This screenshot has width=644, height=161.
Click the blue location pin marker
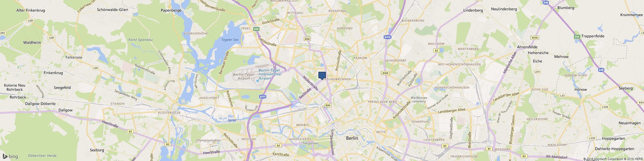click(322, 76)
